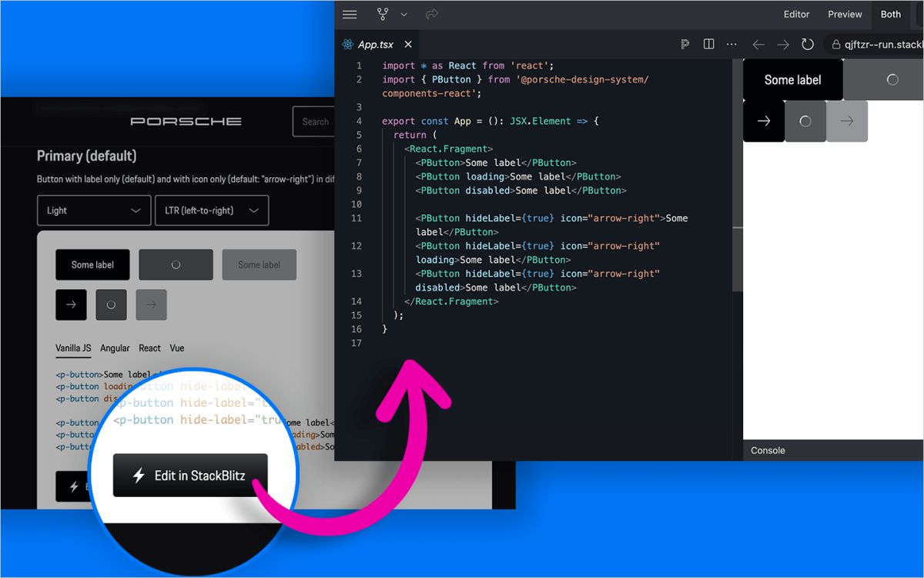Click the Porsche logo in the docs page

pos(186,121)
